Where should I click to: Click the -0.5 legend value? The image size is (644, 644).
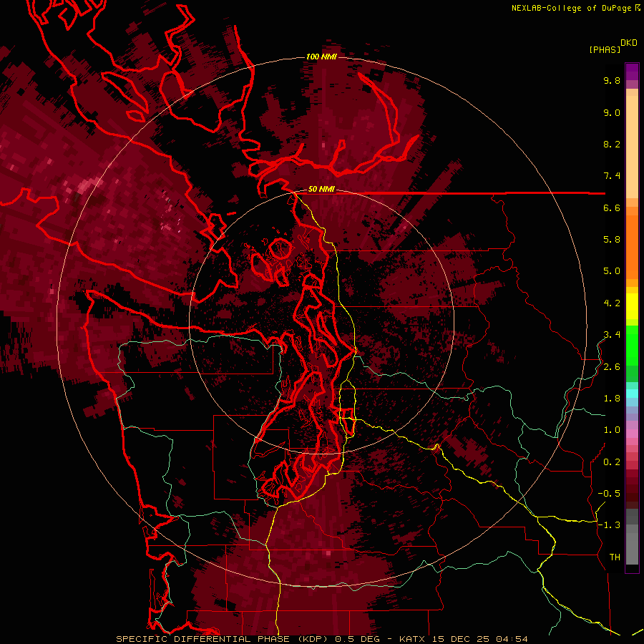click(609, 494)
